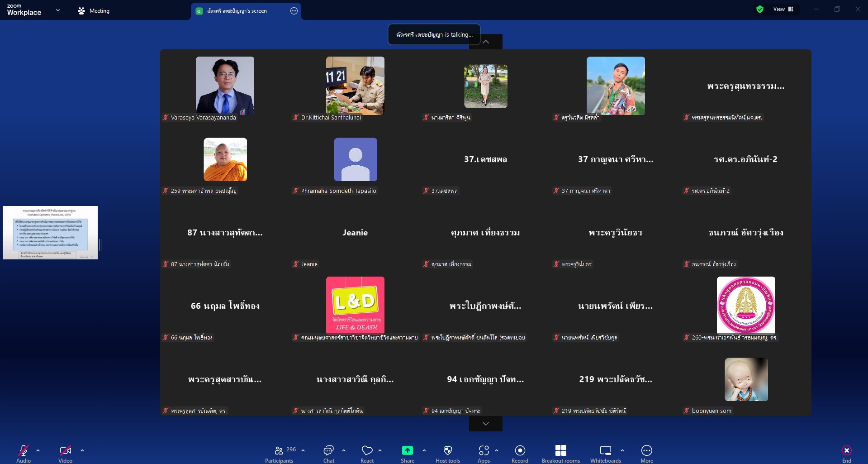Click the Participants count 296
The width and height of the screenshot is (868, 464).
coord(291,450)
